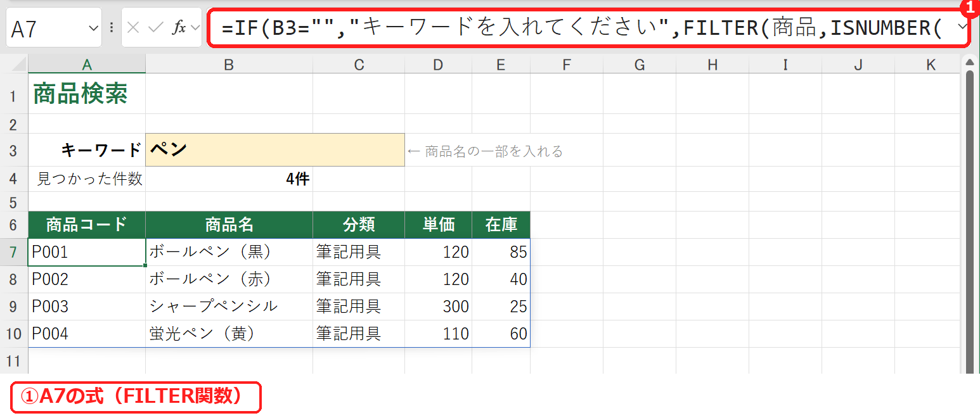Select column C header
The image size is (980, 418).
(359, 64)
